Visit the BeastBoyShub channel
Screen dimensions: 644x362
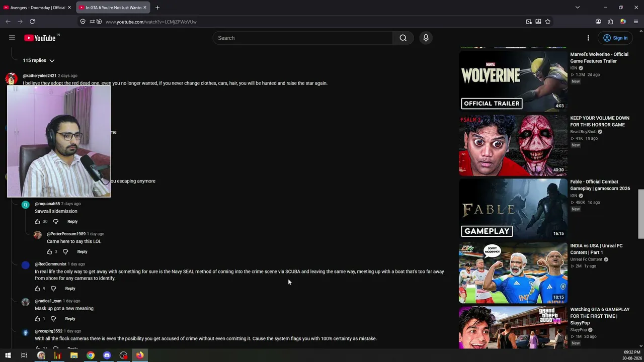[583, 132]
